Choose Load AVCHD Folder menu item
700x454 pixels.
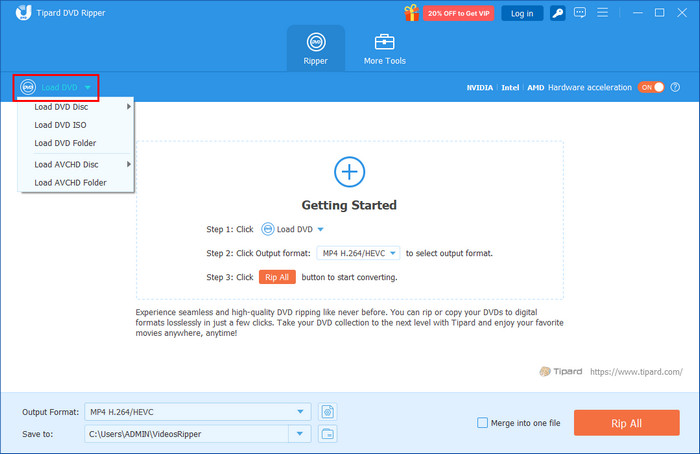click(70, 183)
